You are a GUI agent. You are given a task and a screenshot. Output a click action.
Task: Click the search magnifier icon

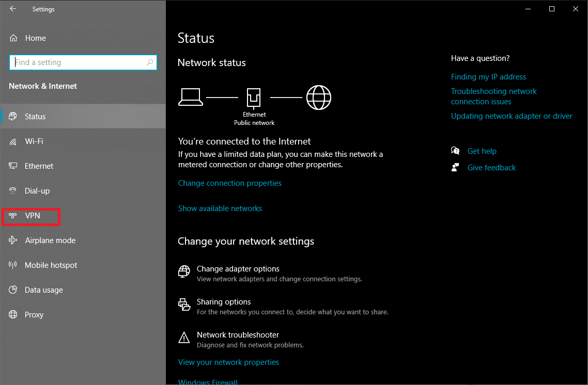click(x=150, y=62)
